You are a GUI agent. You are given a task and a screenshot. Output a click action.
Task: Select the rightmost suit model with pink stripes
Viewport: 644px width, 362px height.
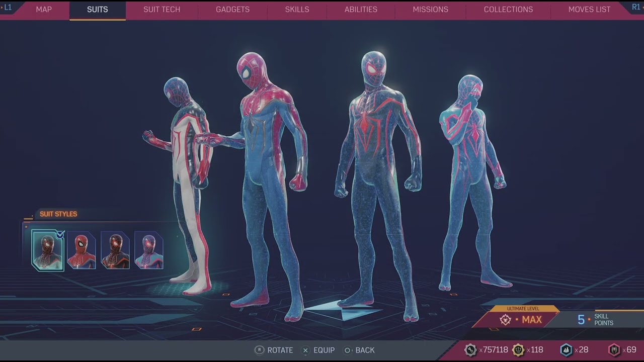click(x=472, y=184)
